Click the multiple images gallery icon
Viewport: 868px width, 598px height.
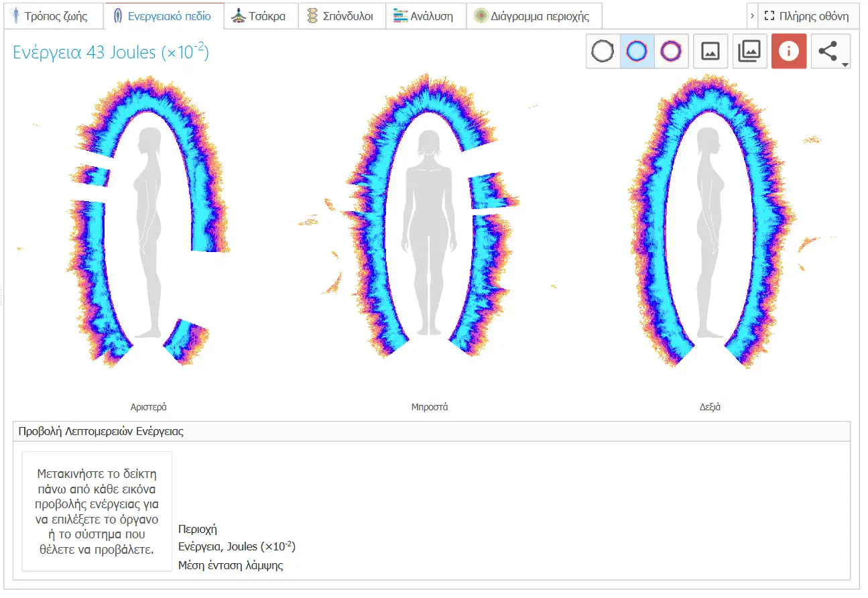pyautogui.click(x=749, y=52)
